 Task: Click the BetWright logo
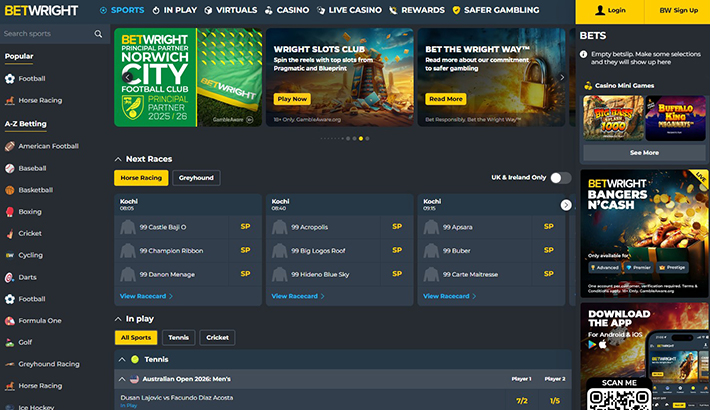coord(46,10)
